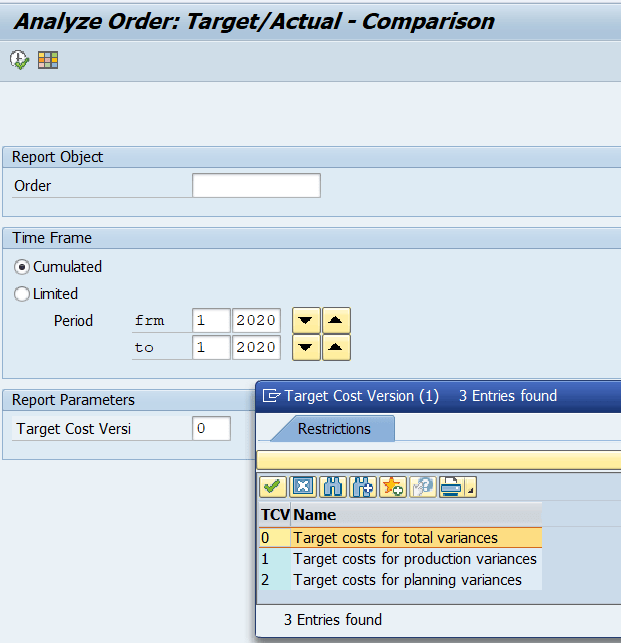
Task: Decrease the 'to' period with down arrow
Action: [305, 348]
